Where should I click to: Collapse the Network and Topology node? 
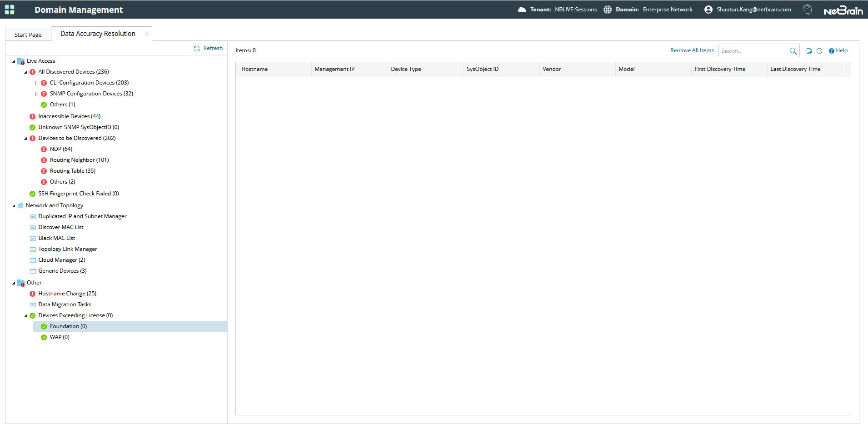point(14,206)
